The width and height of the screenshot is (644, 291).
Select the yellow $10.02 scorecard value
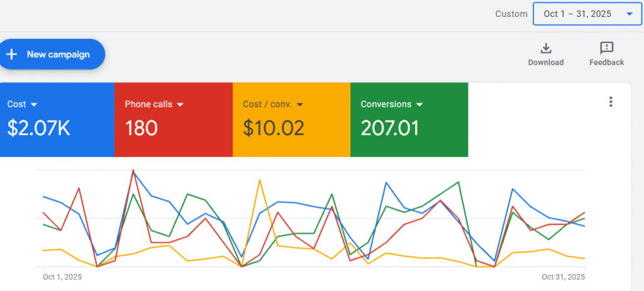(x=274, y=128)
